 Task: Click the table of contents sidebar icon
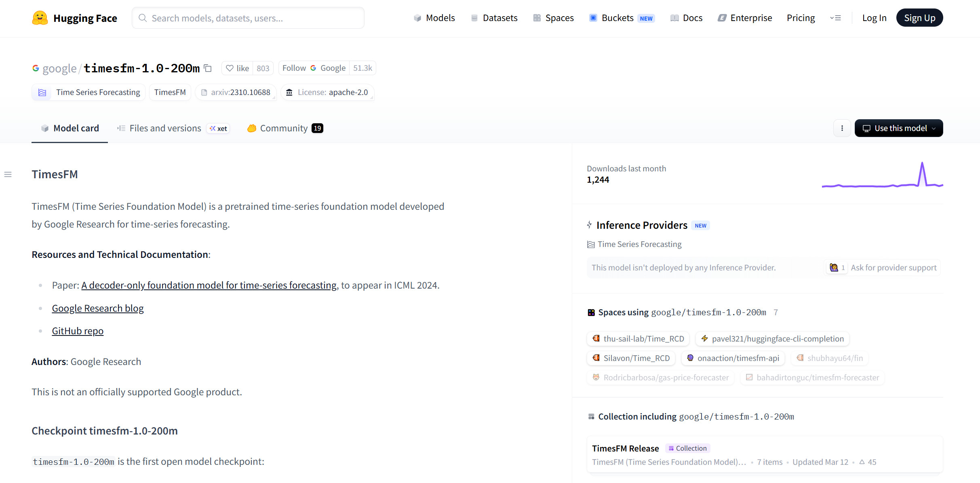8,175
